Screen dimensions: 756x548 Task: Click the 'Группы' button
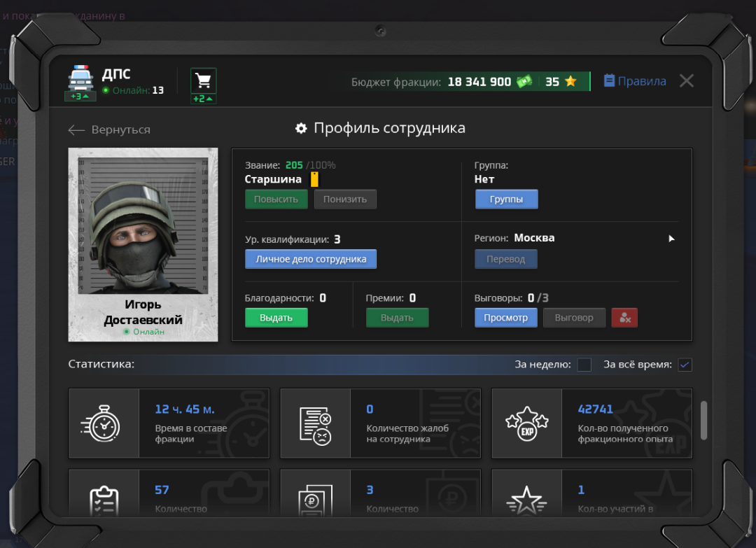click(x=506, y=199)
